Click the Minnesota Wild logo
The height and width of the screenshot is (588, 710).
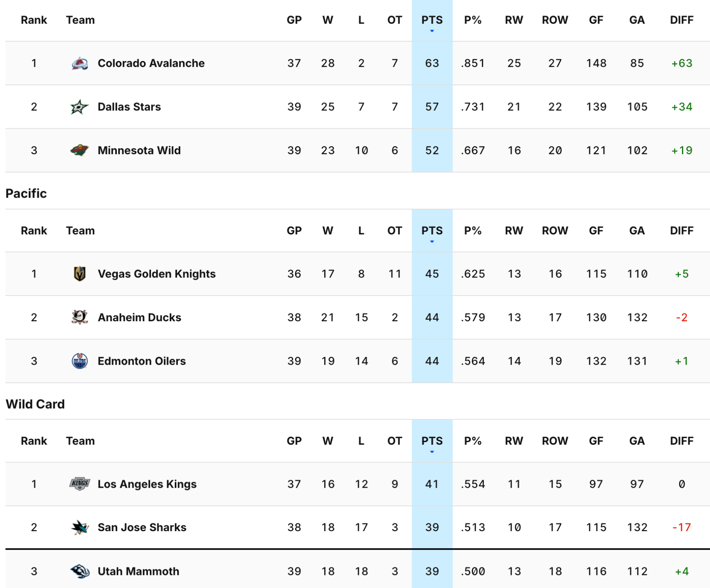coord(79,150)
